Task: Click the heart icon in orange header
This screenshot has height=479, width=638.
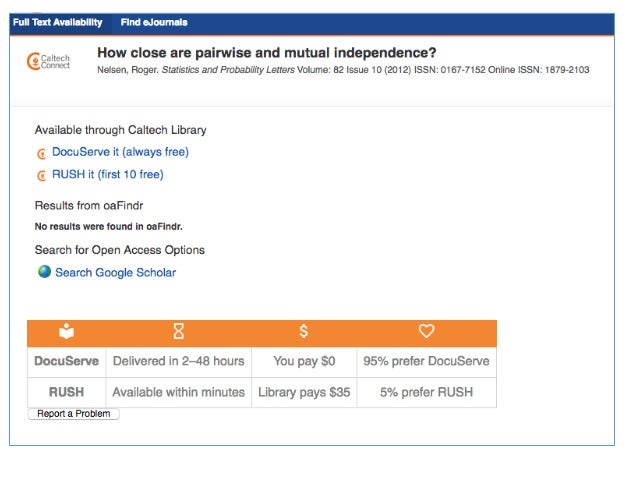Action: tap(426, 331)
